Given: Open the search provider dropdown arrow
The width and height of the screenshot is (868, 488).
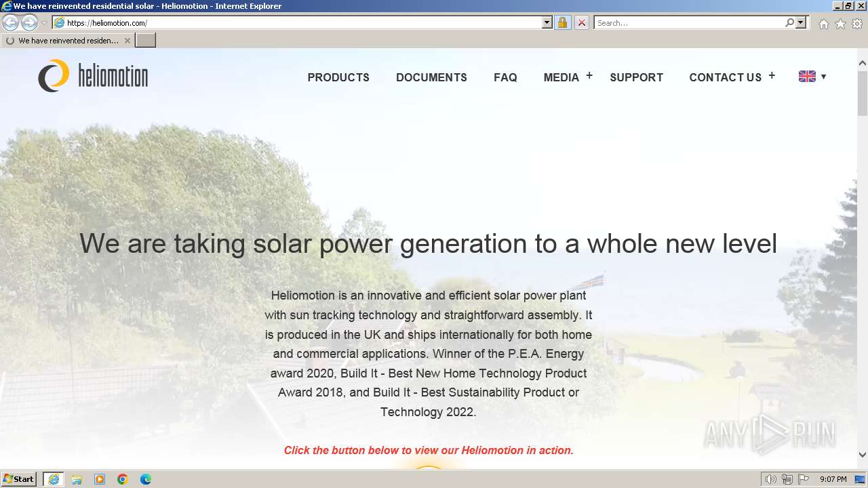Looking at the screenshot, I should [801, 23].
